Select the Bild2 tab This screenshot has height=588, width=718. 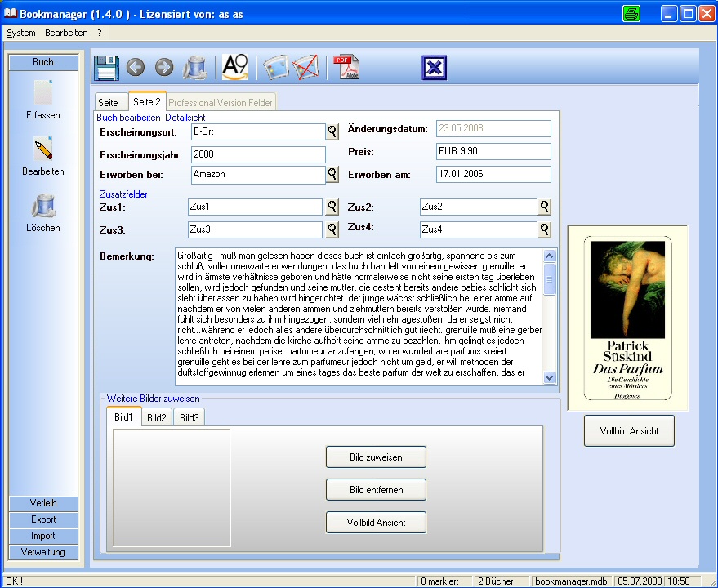point(157,418)
